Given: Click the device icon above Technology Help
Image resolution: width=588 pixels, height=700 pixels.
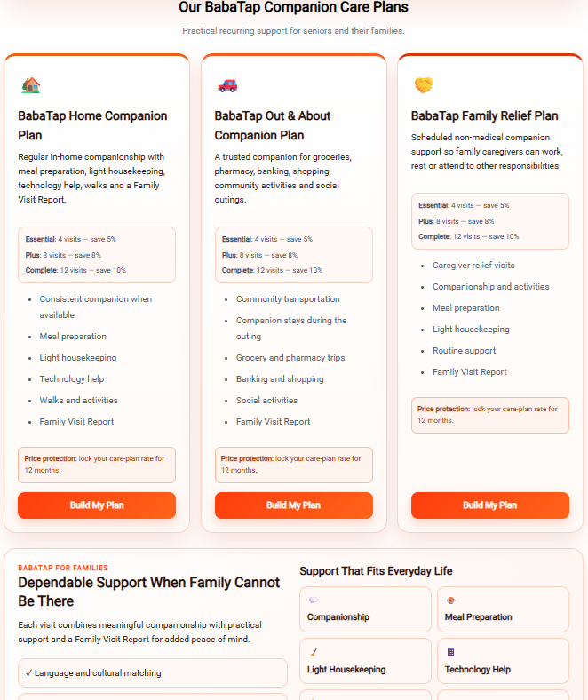Looking at the screenshot, I should 451,652.
